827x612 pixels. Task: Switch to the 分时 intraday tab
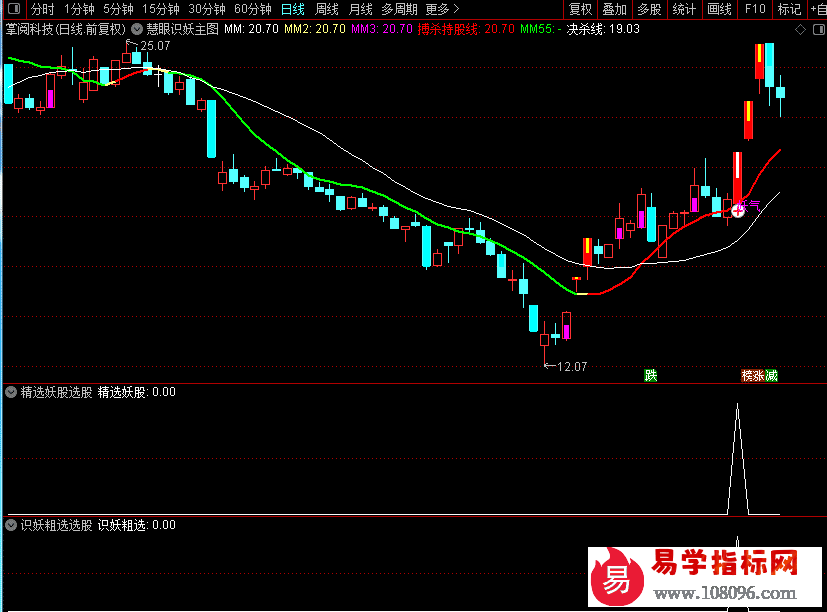(x=42, y=9)
